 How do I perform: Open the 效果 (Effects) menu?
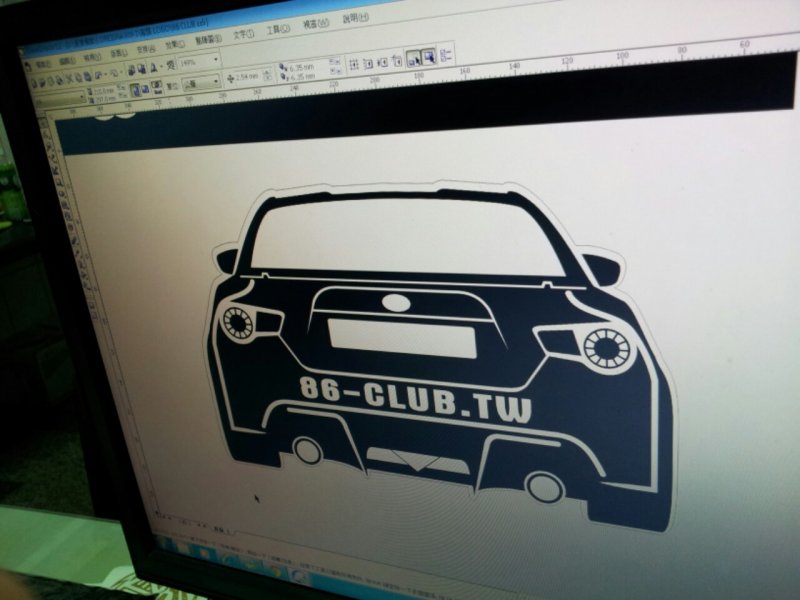click(174, 44)
